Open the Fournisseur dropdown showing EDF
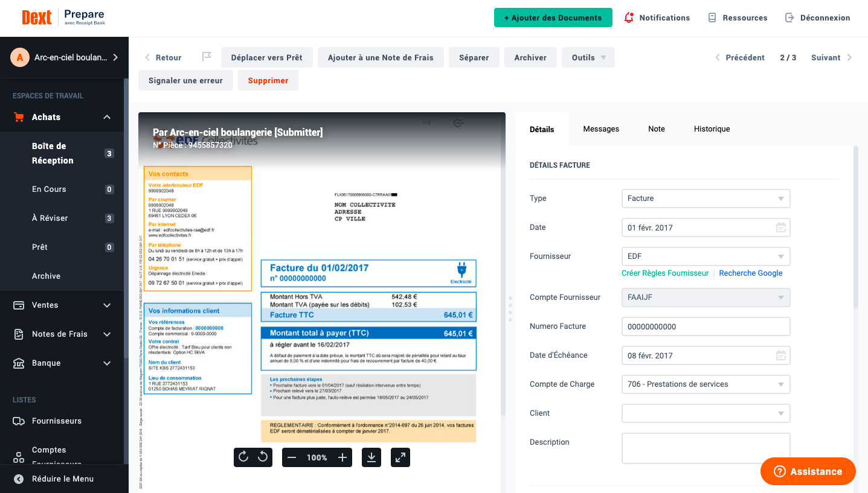 (706, 256)
